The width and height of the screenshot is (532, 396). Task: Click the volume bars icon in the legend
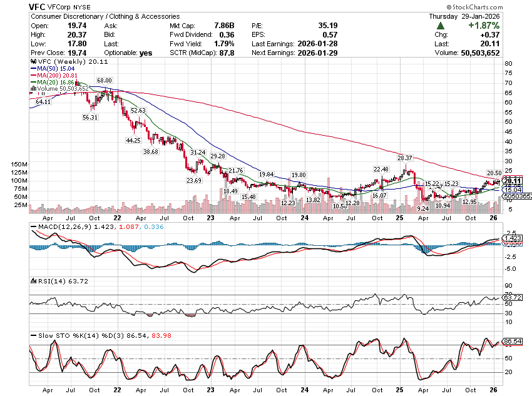[x=33, y=89]
